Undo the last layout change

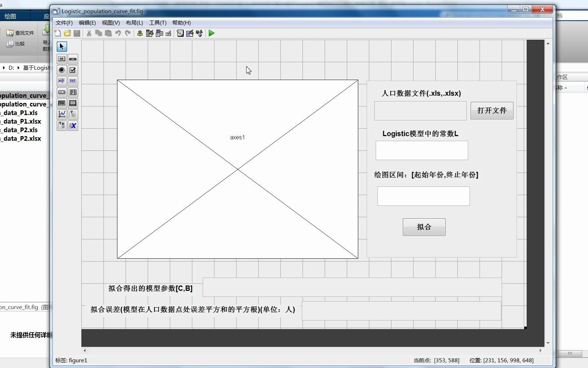tap(118, 33)
